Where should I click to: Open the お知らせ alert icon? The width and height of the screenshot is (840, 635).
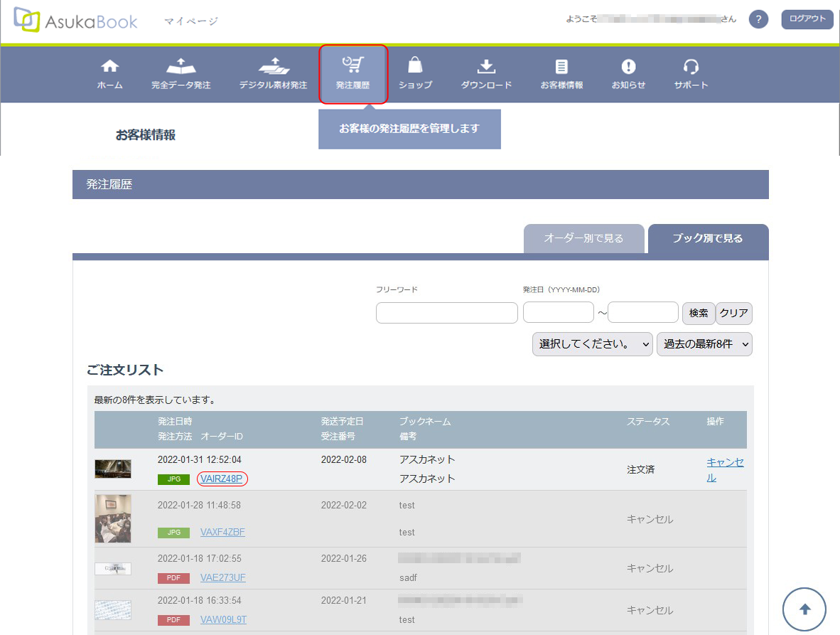(x=628, y=67)
